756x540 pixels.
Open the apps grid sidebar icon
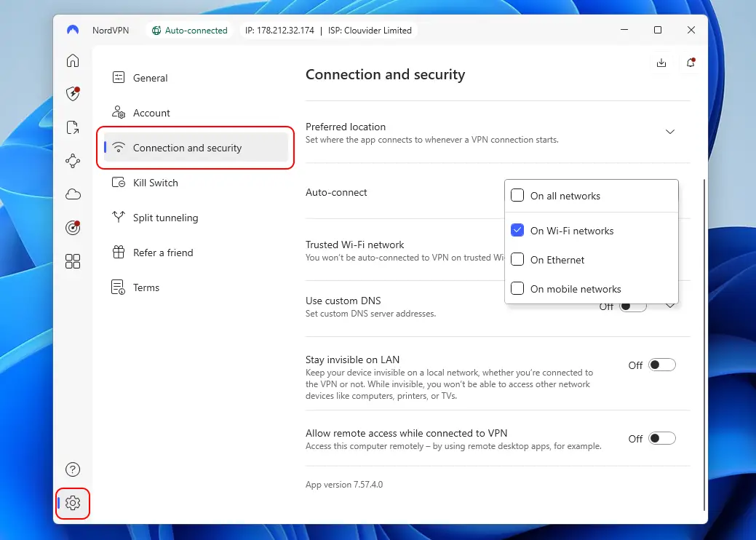[73, 261]
